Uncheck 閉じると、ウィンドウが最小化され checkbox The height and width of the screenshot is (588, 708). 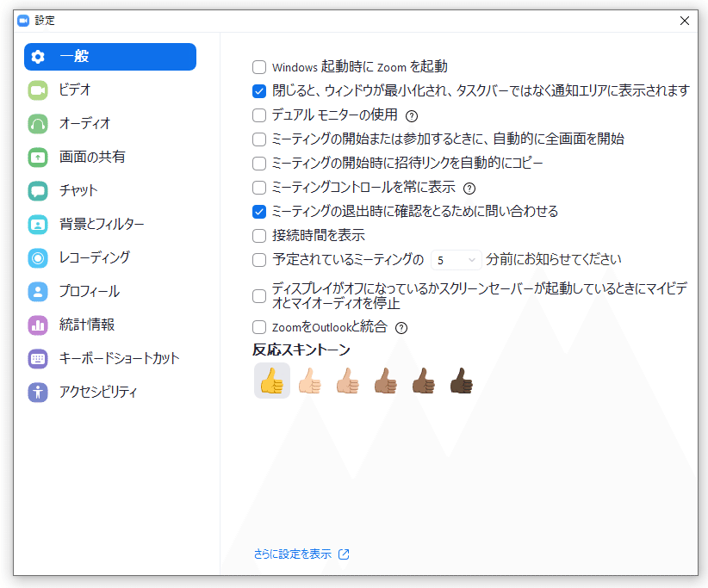click(259, 91)
